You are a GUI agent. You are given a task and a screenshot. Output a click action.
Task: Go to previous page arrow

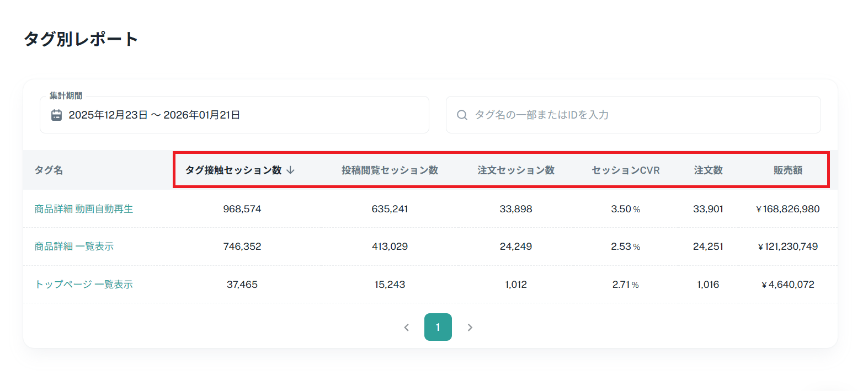click(x=407, y=327)
